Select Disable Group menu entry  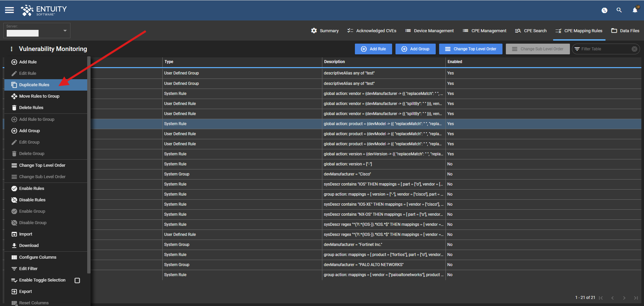tap(45, 223)
